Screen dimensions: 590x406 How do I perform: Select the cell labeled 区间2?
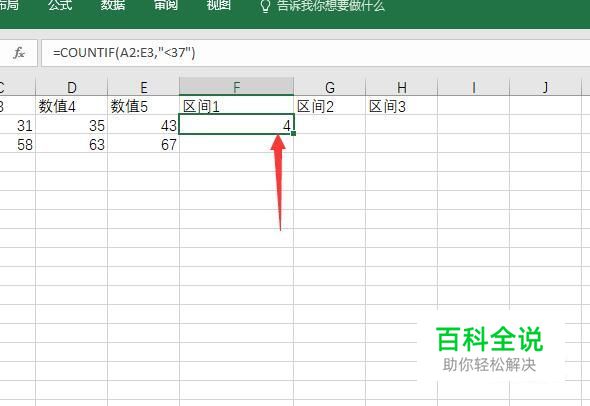(330, 106)
